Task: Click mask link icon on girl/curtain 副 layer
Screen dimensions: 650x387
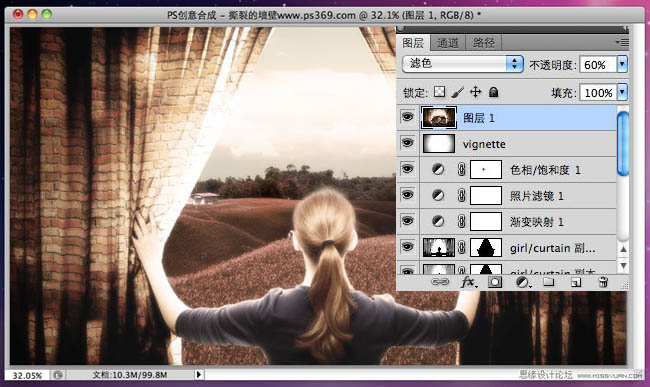Action: [x=461, y=248]
